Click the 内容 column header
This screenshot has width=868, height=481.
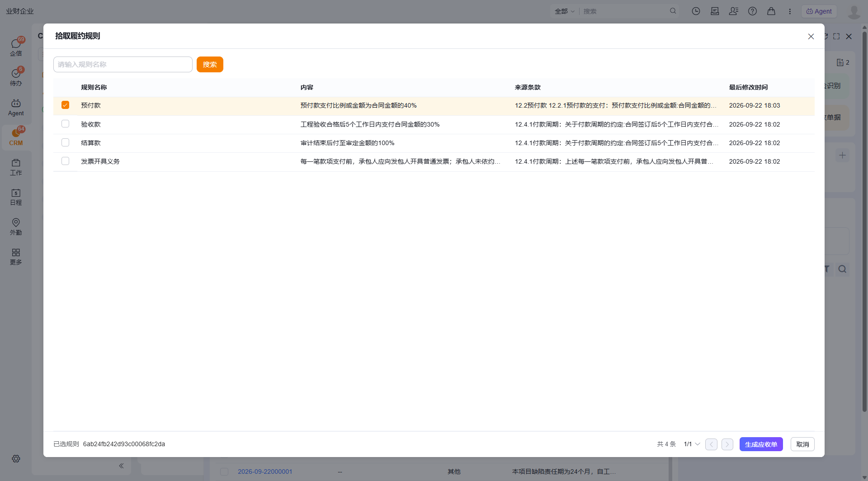pyautogui.click(x=307, y=87)
